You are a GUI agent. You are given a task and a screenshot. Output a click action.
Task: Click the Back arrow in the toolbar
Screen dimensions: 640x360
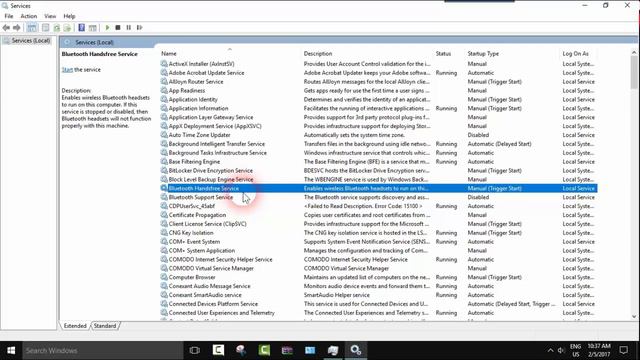(6, 28)
